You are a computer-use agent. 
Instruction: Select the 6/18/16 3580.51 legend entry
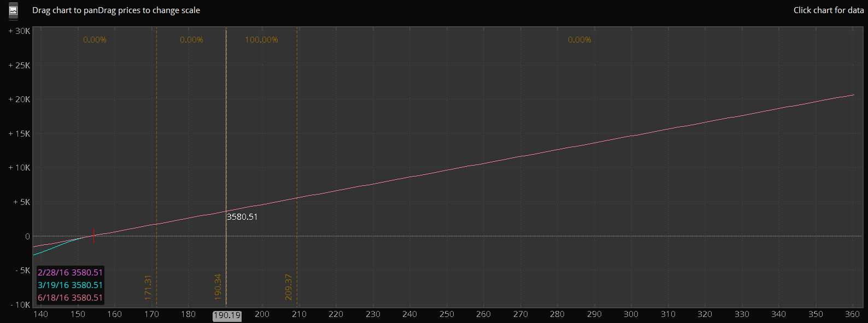coord(70,297)
